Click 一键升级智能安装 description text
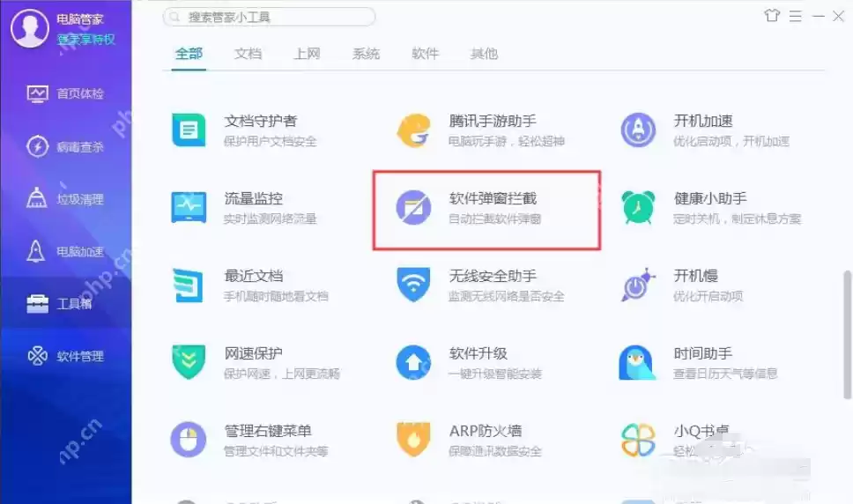The height and width of the screenshot is (504, 853). 494,374
